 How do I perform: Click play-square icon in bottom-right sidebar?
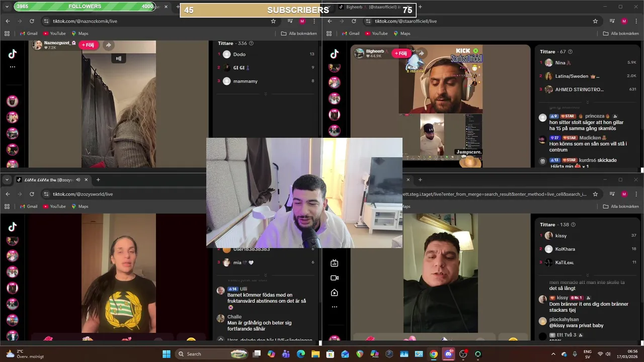tap(335, 293)
